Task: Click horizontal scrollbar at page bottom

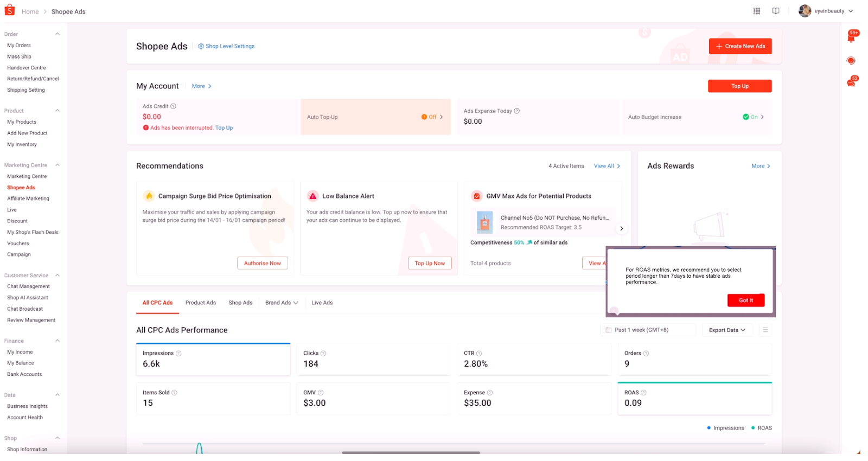Action: coord(411,452)
